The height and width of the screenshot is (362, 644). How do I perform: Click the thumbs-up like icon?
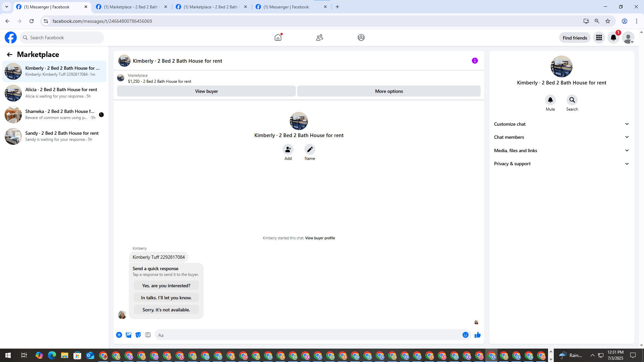[477, 335]
